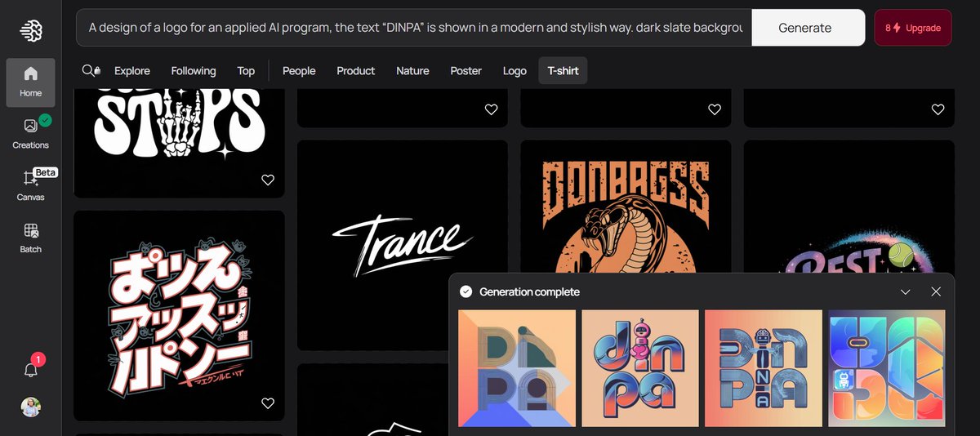980x436 pixels.
Task: Filter by Nature category
Action: click(412, 71)
